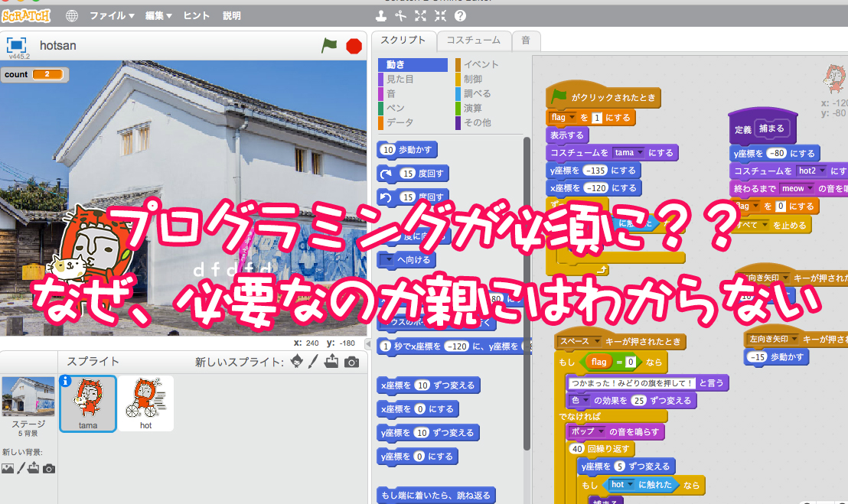Switch to the 音 tab

[x=526, y=40]
